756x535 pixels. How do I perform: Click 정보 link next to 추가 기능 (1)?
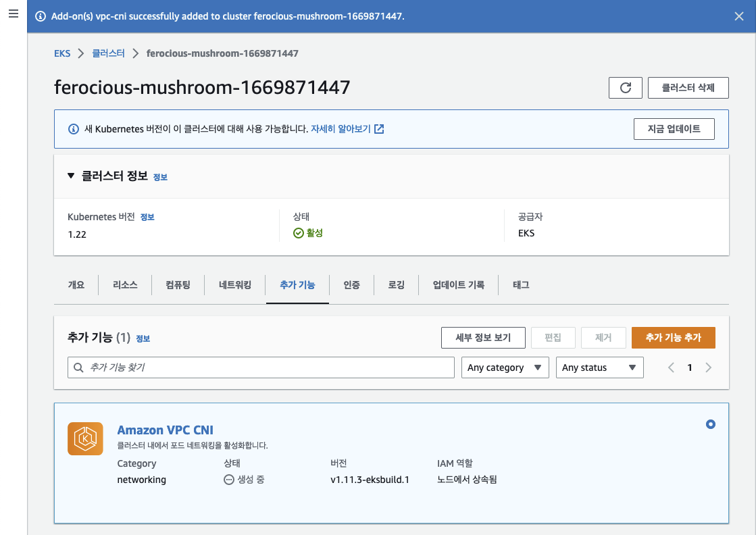(143, 339)
